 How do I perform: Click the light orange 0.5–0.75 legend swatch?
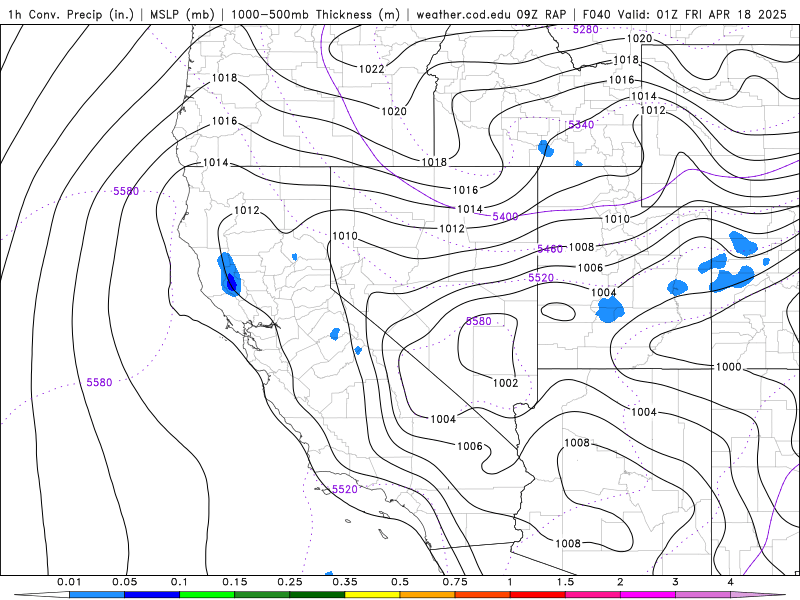pos(428,595)
